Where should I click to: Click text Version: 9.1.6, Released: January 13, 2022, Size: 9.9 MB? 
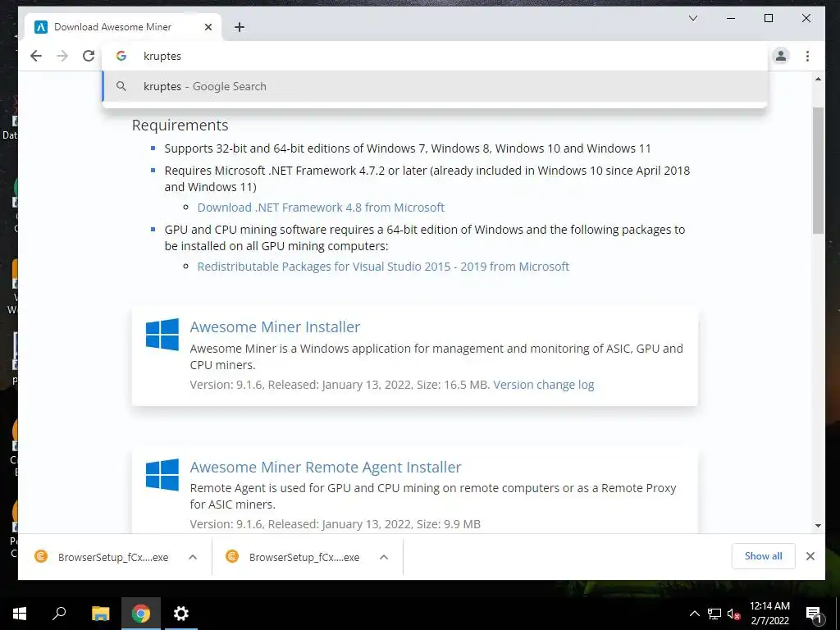(335, 524)
